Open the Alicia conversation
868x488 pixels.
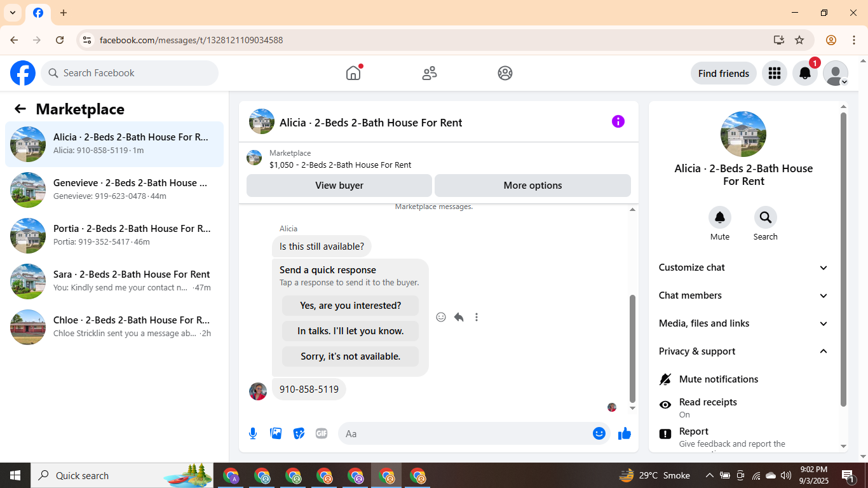click(114, 144)
